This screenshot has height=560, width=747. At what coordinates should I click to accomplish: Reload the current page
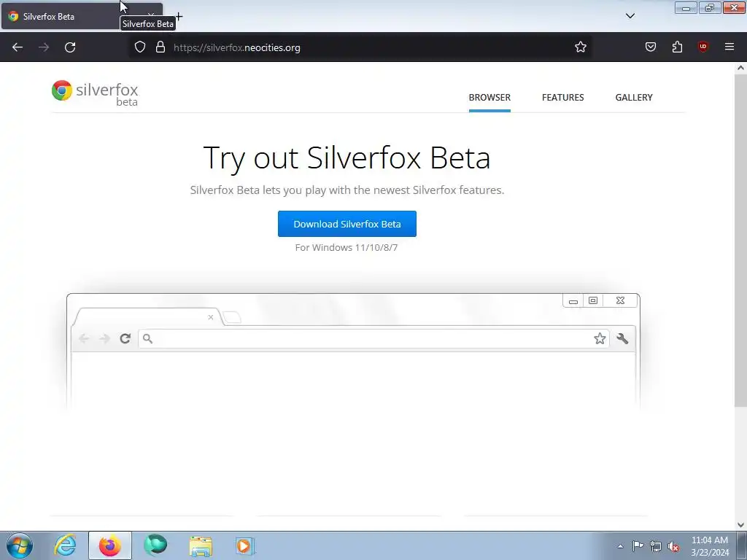70,47
